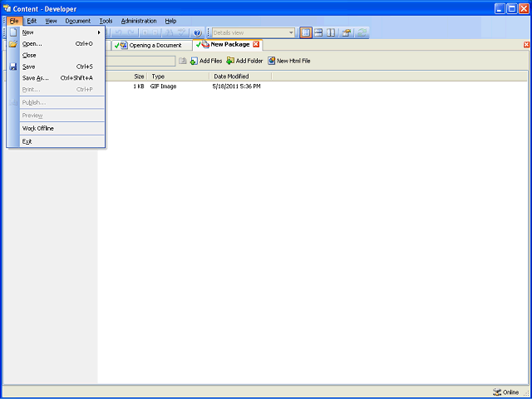Click the Redo toolbar icon
This screenshot has width=532, height=399.
[x=131, y=33]
